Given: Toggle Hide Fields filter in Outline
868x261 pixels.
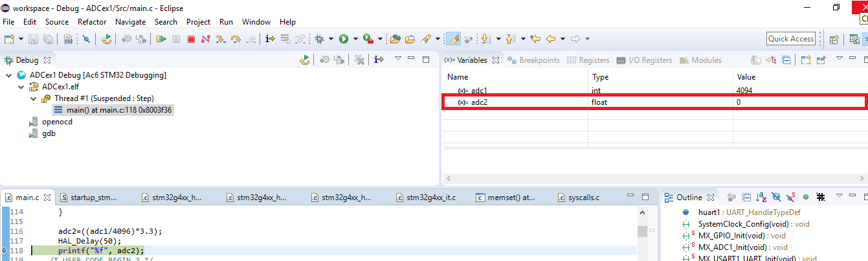Looking at the screenshot, I should coord(776,197).
